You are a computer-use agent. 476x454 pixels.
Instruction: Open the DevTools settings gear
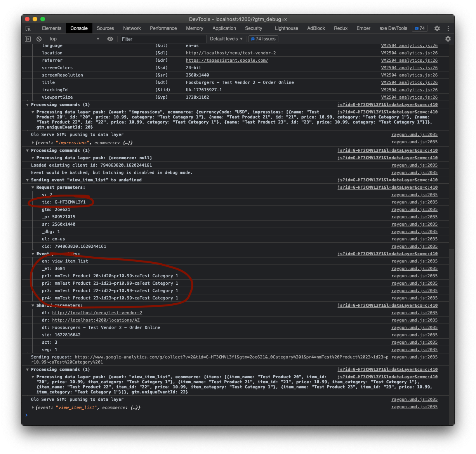coord(437,28)
